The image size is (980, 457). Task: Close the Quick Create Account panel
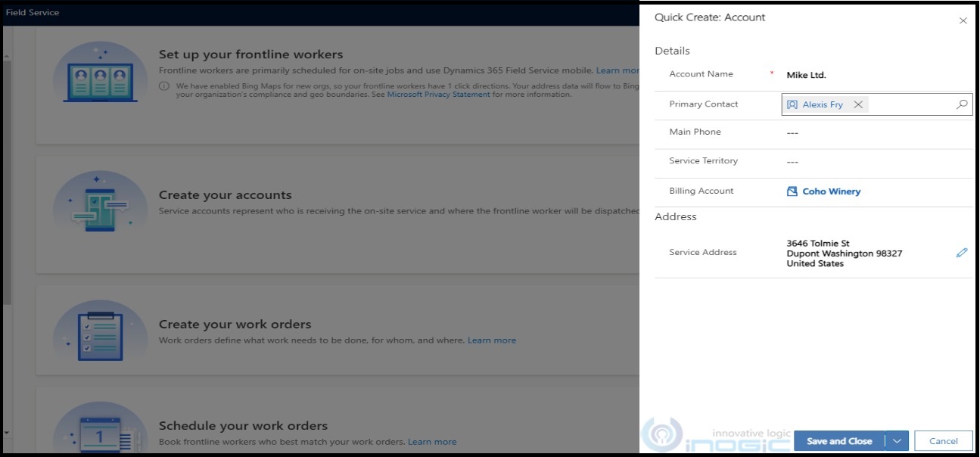963,20
